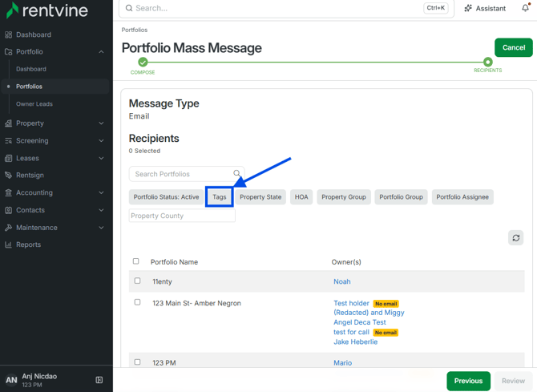This screenshot has height=392, width=537.
Task: Refresh the portfolio list
Action: [516, 238]
